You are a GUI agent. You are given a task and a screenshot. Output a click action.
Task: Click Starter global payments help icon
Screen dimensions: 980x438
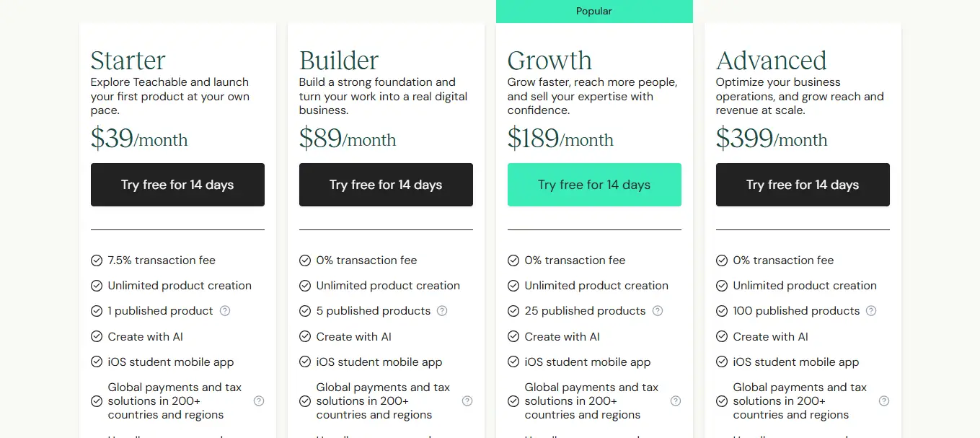coord(259,401)
